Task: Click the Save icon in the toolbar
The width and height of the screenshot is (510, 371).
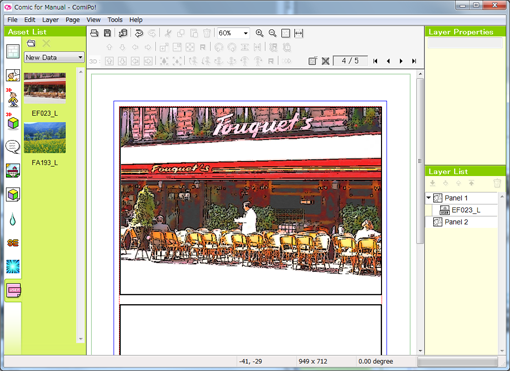Action: pyautogui.click(x=107, y=33)
